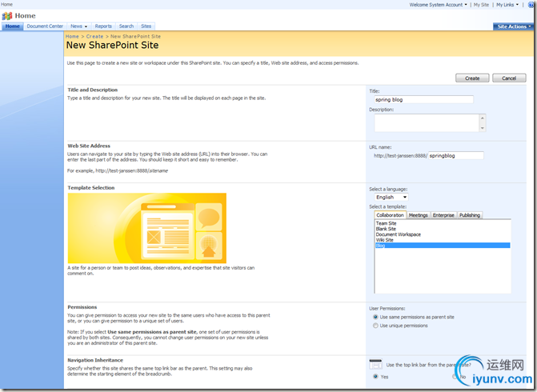Click the template preview image
The width and height of the screenshot is (537, 392).
tap(147, 228)
